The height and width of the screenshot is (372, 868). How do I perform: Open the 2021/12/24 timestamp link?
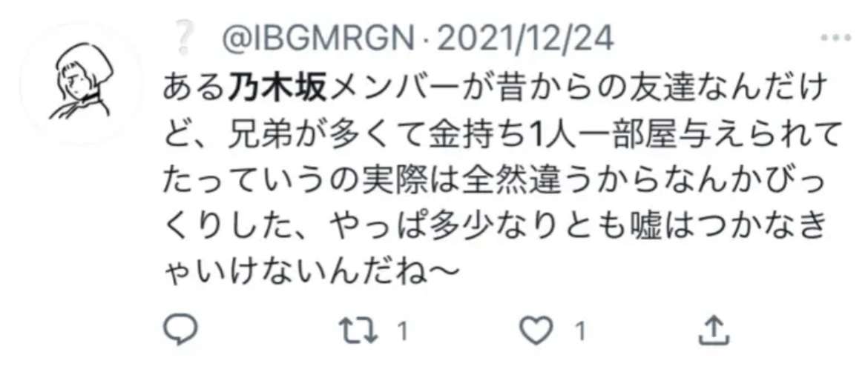coord(519,39)
